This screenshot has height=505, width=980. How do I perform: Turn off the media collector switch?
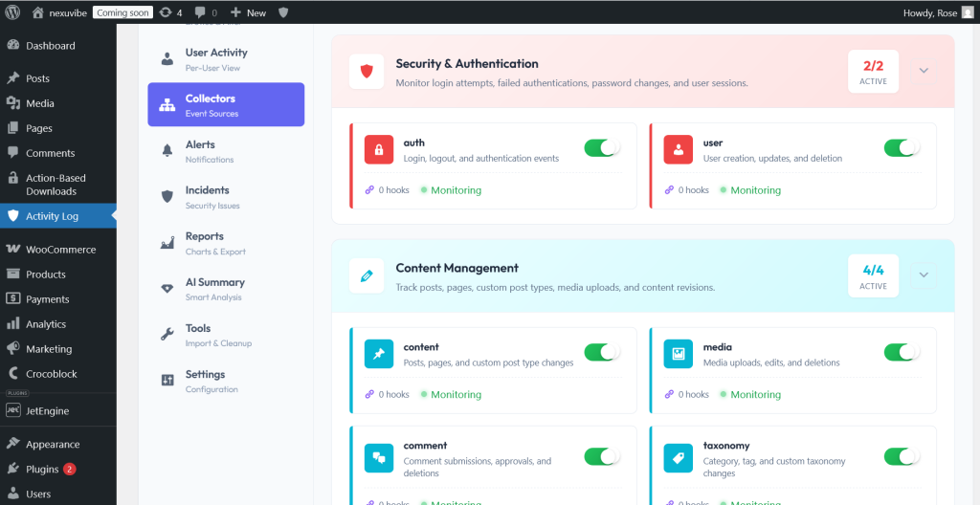point(902,353)
